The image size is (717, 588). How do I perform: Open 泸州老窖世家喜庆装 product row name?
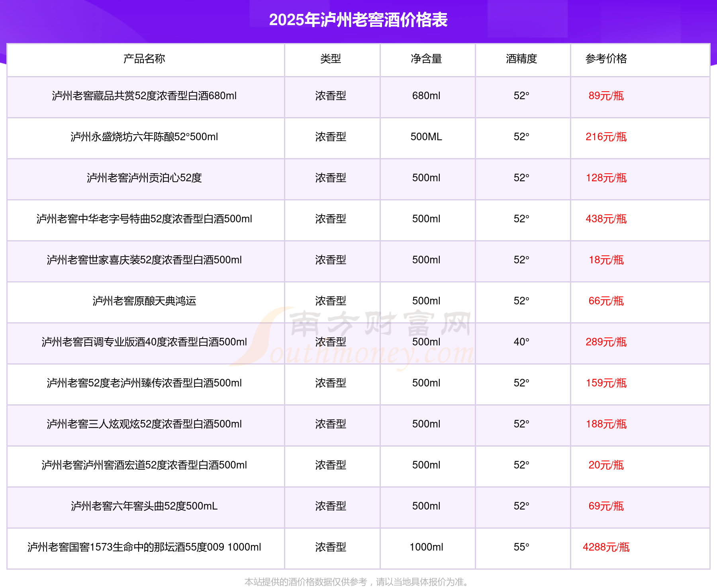[x=144, y=260]
